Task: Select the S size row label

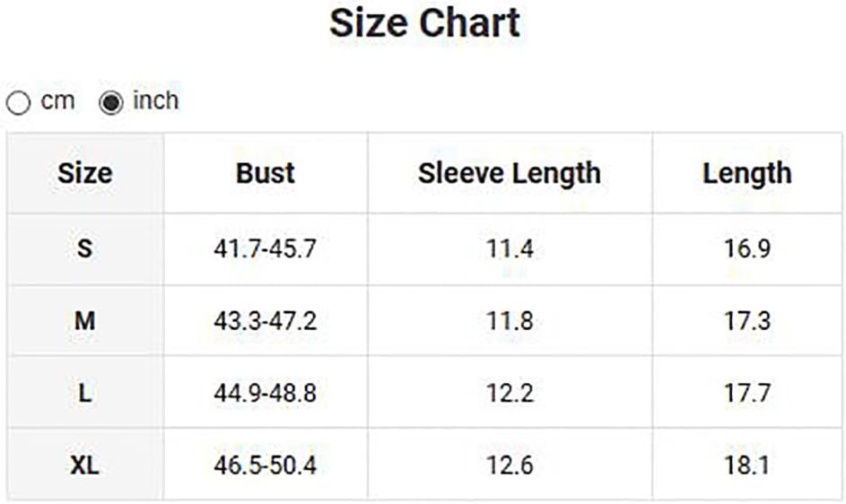Action: (x=85, y=248)
